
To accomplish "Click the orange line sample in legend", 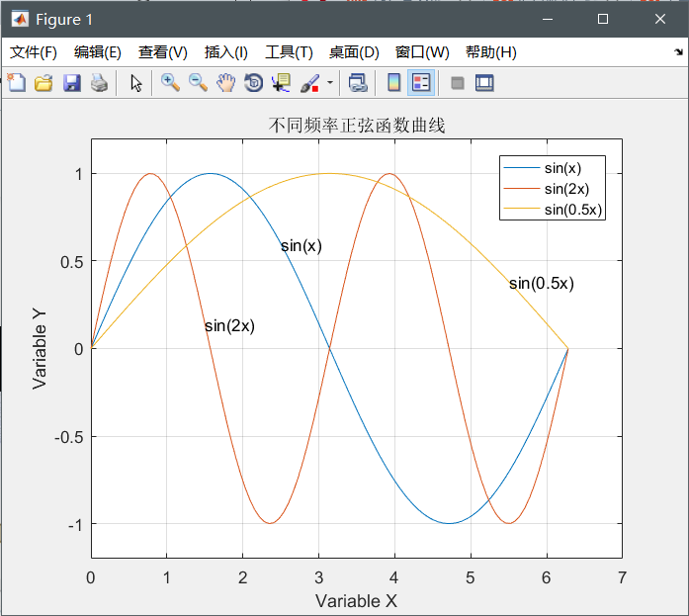I will click(522, 189).
